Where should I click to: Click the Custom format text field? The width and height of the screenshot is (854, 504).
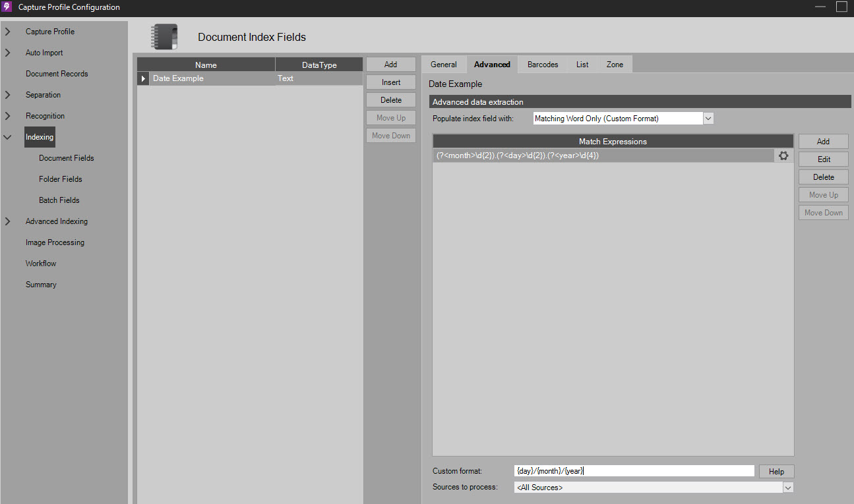[x=634, y=471]
